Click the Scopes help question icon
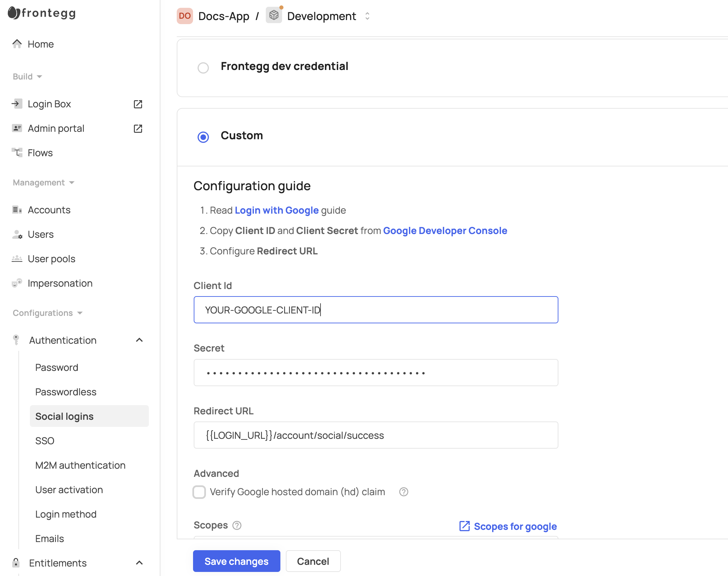The height and width of the screenshot is (576, 728). click(237, 525)
